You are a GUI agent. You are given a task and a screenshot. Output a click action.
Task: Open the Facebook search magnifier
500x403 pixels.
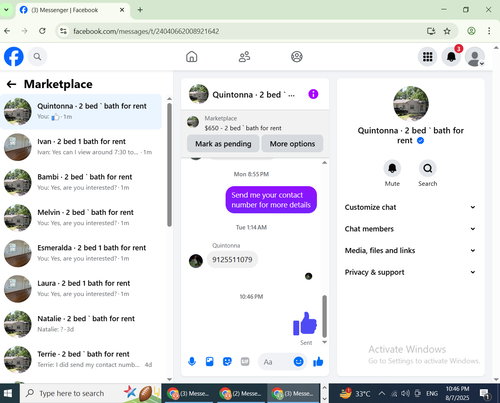[37, 57]
